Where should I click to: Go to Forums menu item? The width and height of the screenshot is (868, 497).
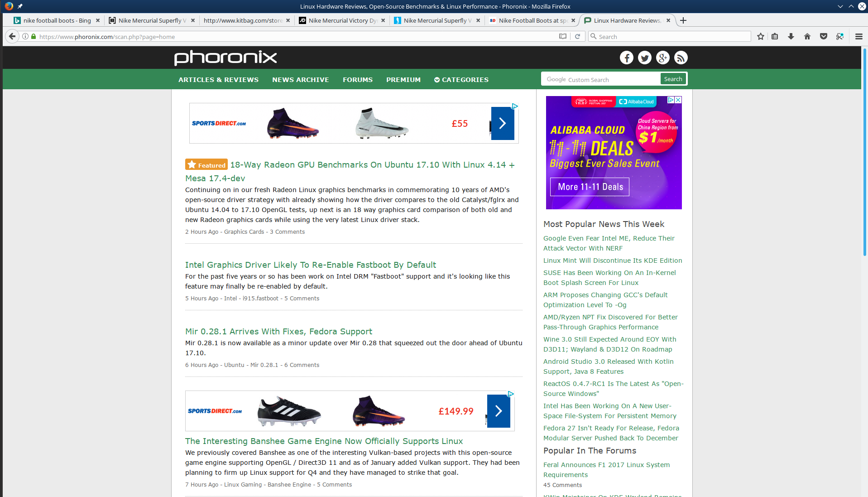point(358,80)
